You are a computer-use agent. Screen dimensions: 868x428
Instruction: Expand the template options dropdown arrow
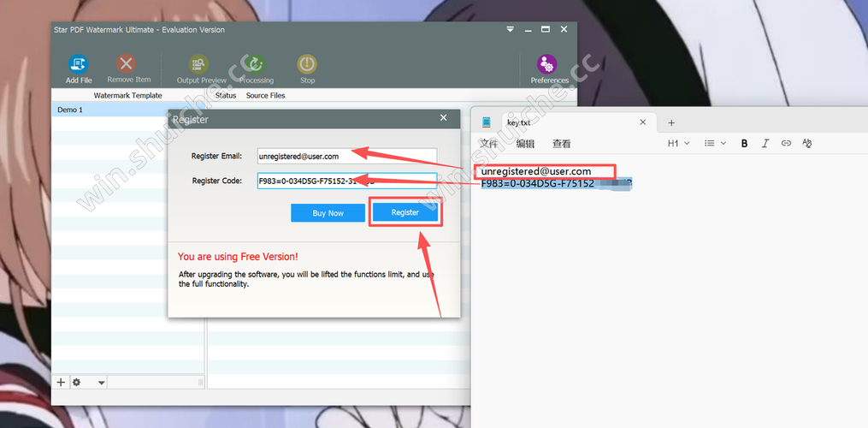point(101,383)
